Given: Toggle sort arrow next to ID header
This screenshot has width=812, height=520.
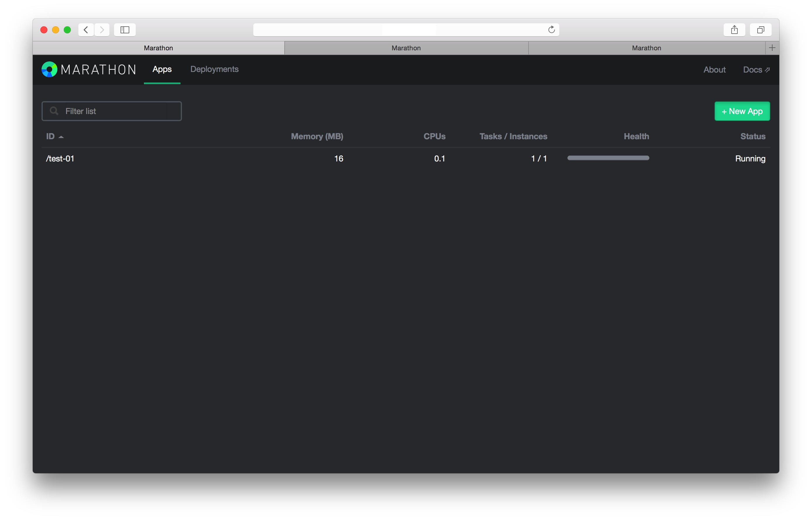Looking at the screenshot, I should click(61, 137).
